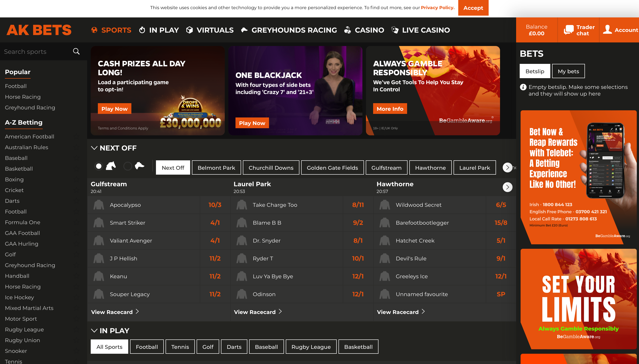Image resolution: width=639 pixels, height=364 pixels.
Task: Open the Privacy Policy link
Action: pos(438,8)
